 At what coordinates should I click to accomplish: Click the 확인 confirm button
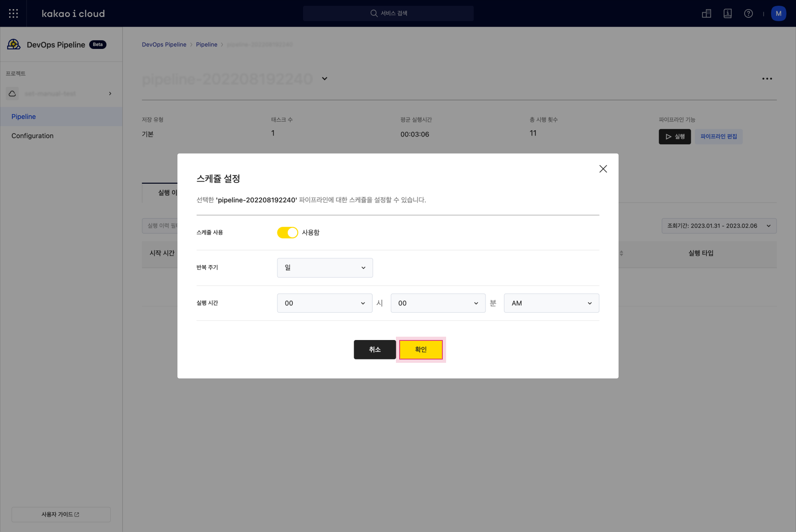point(421,350)
